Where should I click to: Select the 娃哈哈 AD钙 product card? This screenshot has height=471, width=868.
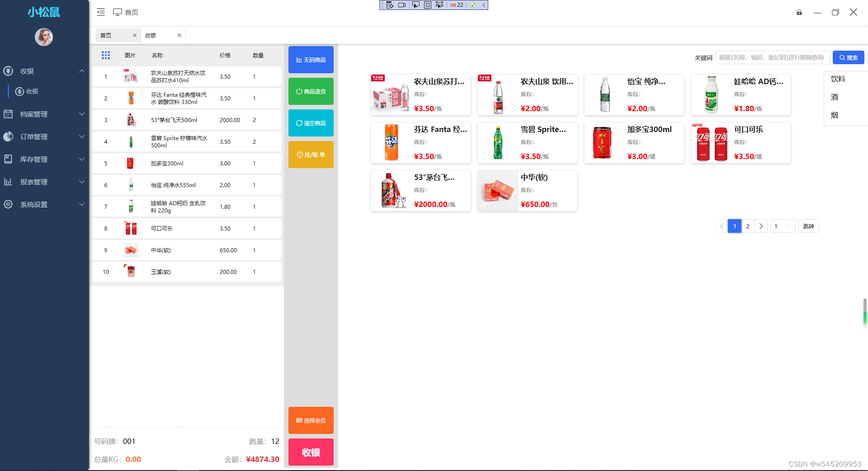[741, 95]
